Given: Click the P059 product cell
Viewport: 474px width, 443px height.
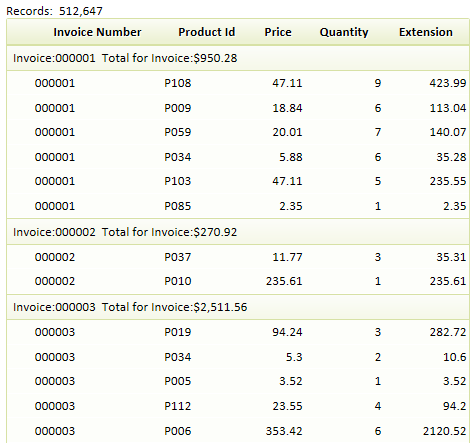Looking at the screenshot, I should (178, 132).
